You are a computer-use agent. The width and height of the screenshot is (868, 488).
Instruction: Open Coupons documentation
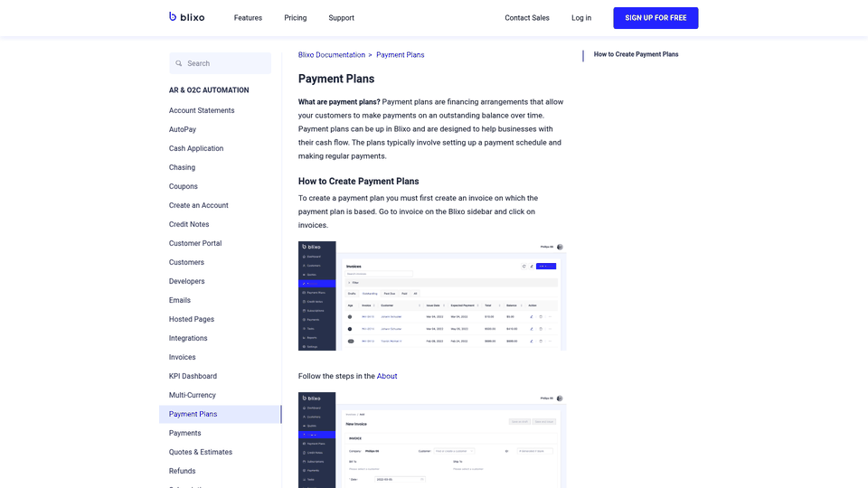point(183,186)
